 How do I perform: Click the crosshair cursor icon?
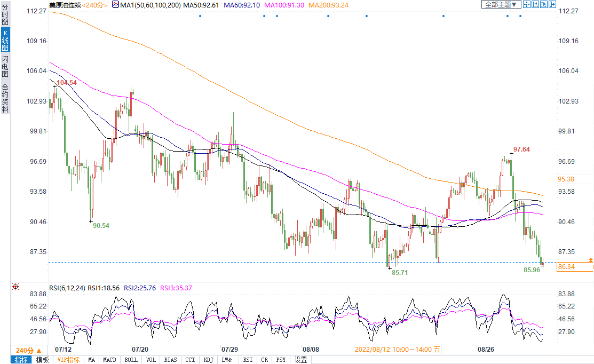click(526, 4)
